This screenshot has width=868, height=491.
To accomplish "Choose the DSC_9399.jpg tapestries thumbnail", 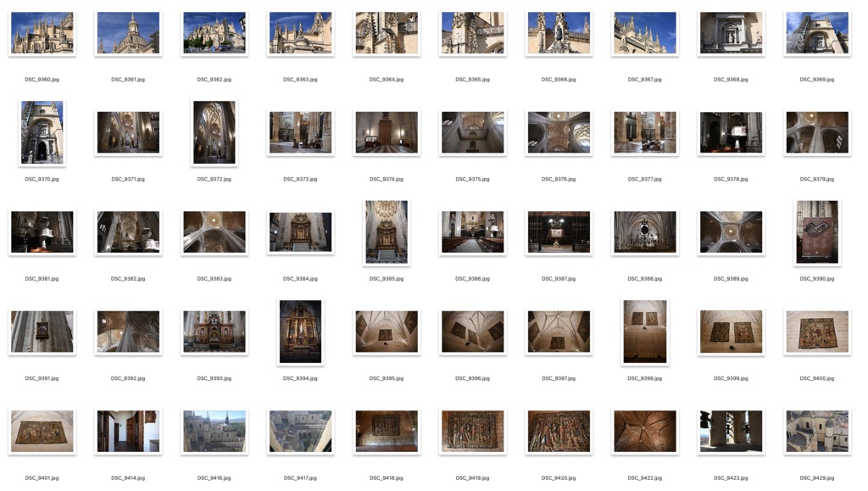I will point(731,332).
